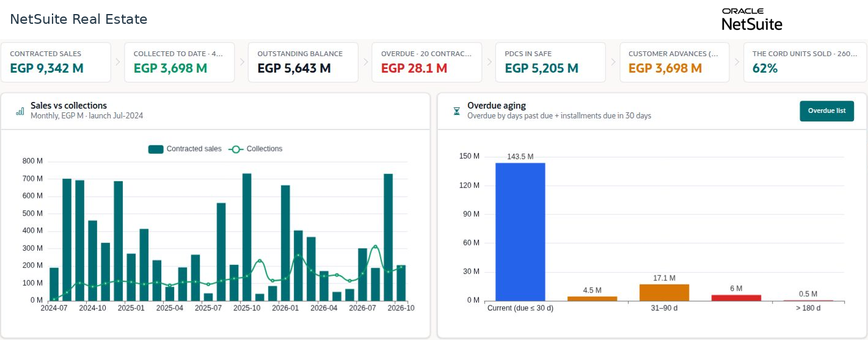Select the 2026-10 contracted sales bar

401,283
